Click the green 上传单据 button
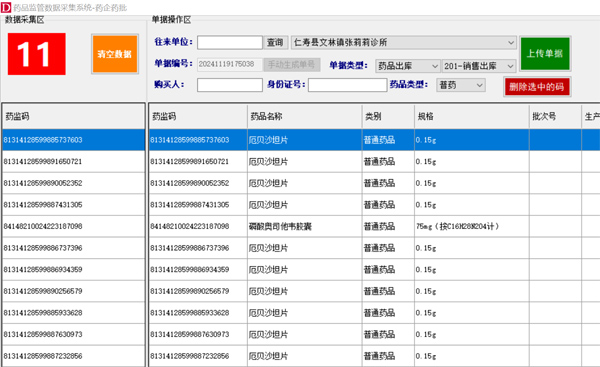Viewport: 600px width, 367px height. tap(545, 54)
